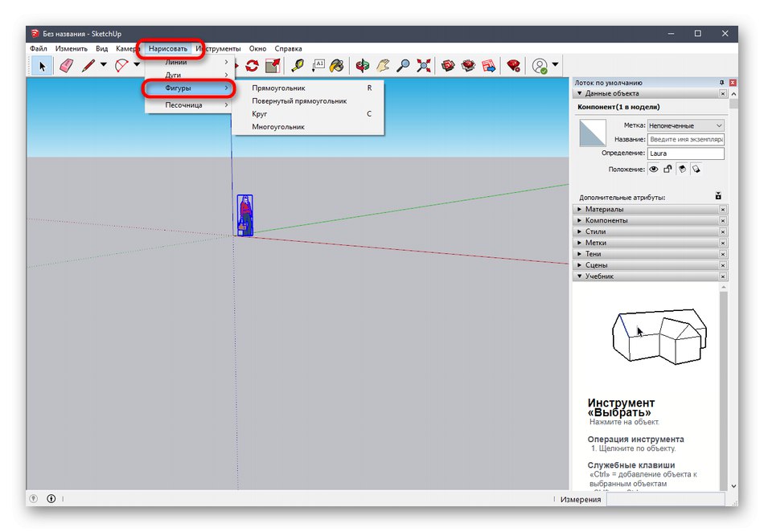This screenshot has width=764, height=532.
Task: Open the Pencil tool dropdown arrow
Action: coord(103,65)
